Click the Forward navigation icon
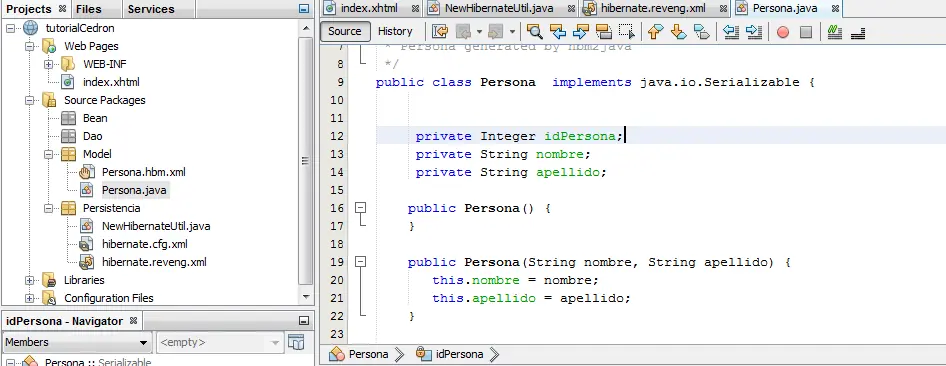 pos(496,31)
